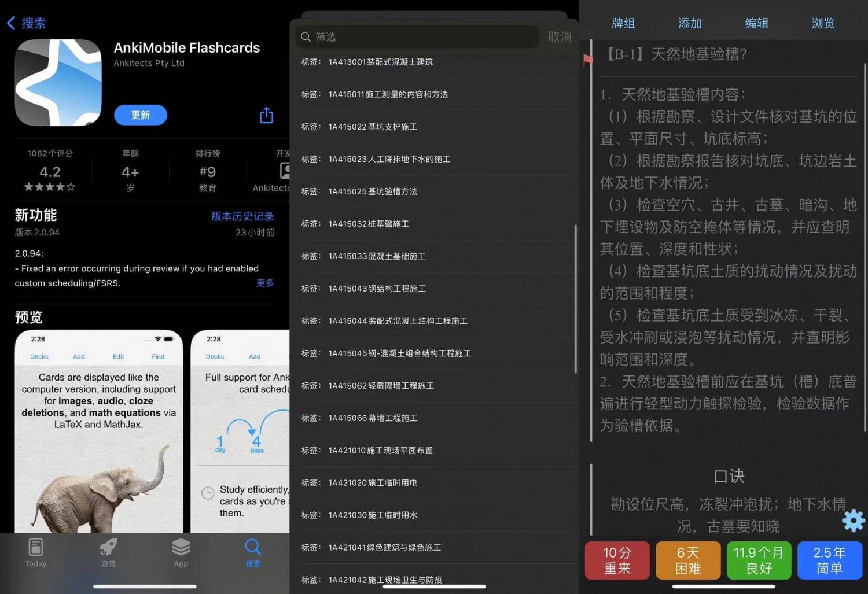Open 牌组 decks in Anki top bar
The width and height of the screenshot is (868, 594).
(x=623, y=23)
